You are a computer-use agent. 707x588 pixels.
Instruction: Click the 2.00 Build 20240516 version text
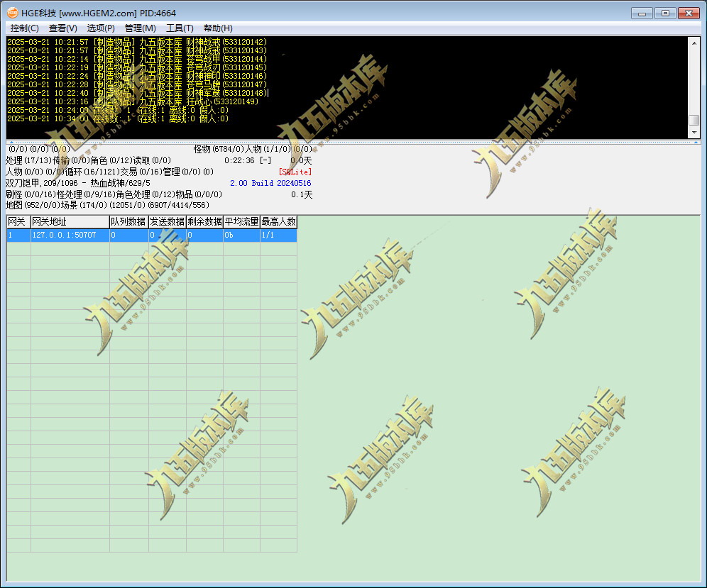pos(270,183)
